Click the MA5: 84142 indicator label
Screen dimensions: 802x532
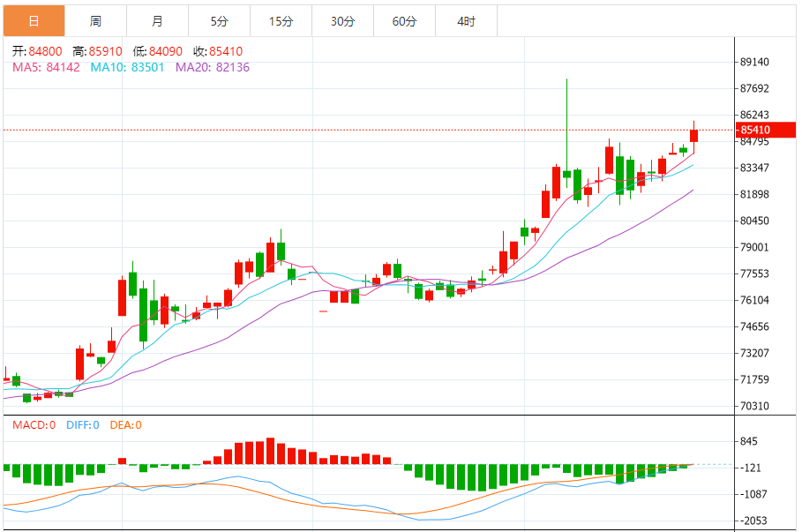pos(45,66)
